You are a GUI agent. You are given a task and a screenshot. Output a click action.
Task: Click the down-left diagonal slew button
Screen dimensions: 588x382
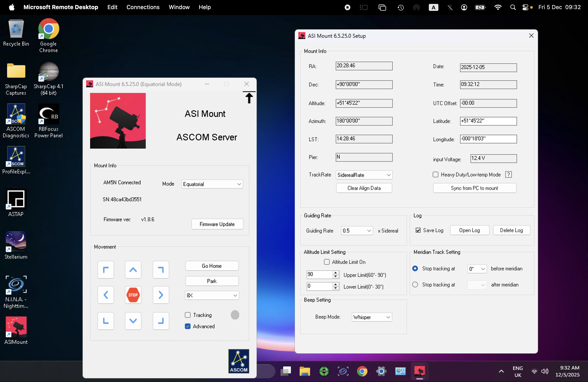tap(105, 321)
